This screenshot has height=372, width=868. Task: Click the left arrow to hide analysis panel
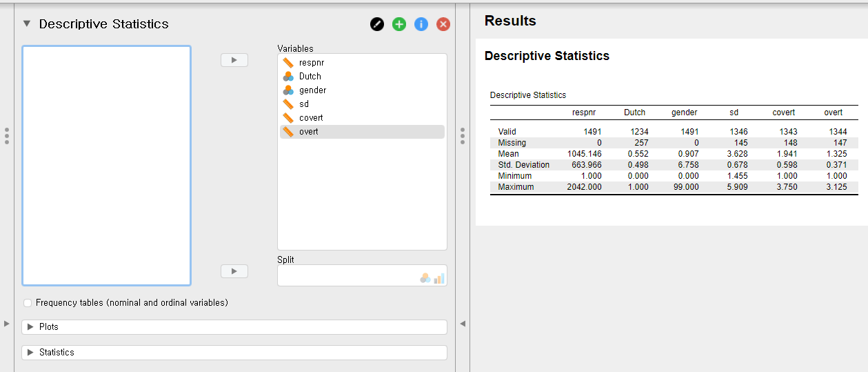point(463,324)
